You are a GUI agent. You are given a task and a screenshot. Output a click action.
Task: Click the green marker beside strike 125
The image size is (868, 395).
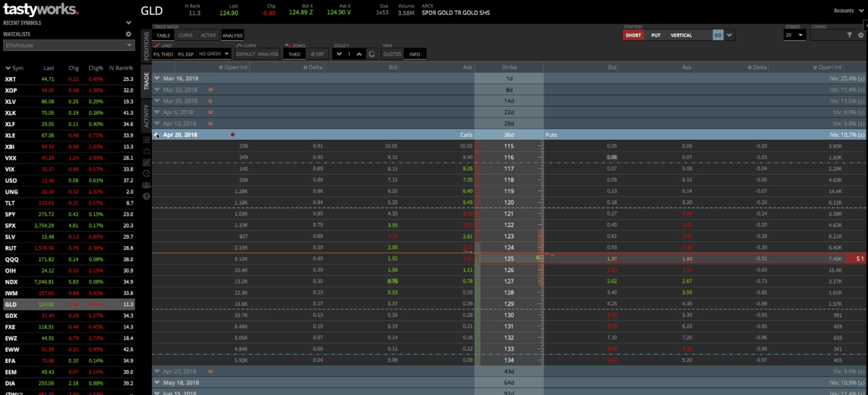click(x=538, y=258)
